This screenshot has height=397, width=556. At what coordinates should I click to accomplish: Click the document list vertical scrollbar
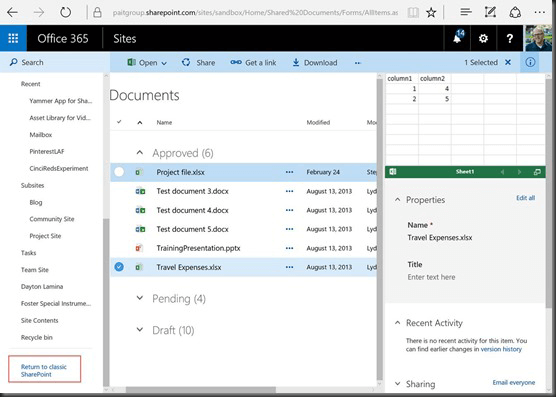pos(380,229)
